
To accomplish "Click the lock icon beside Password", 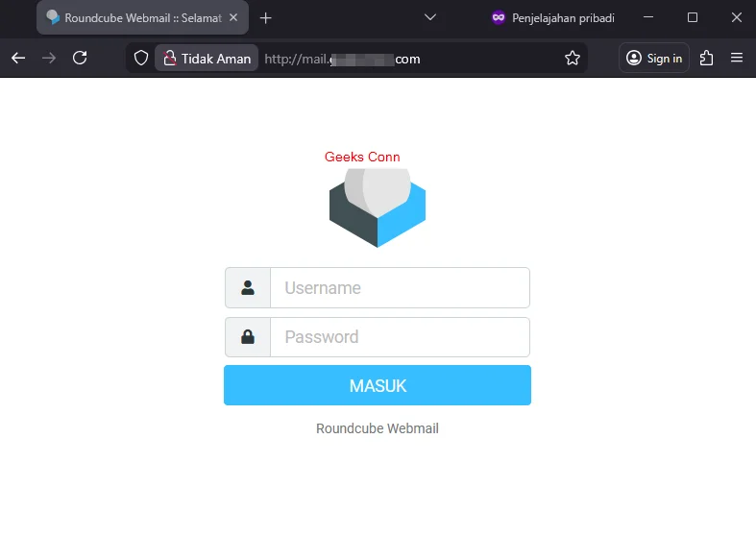I will [248, 337].
